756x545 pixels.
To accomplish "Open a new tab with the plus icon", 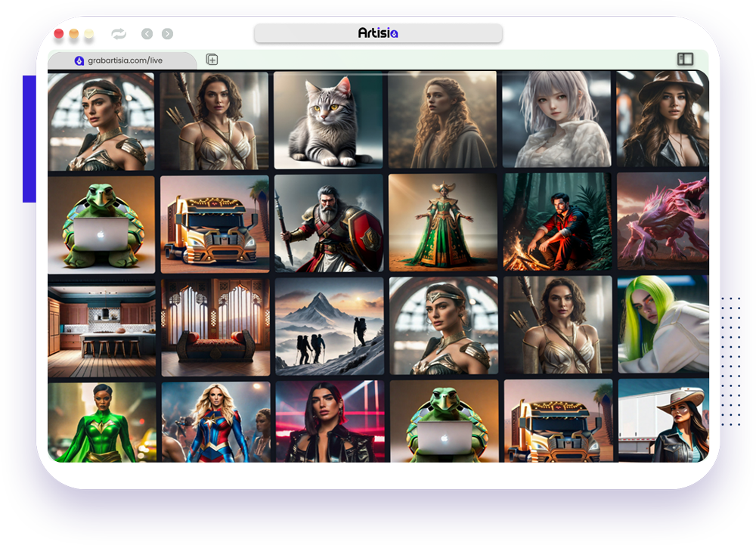I will click(x=212, y=60).
